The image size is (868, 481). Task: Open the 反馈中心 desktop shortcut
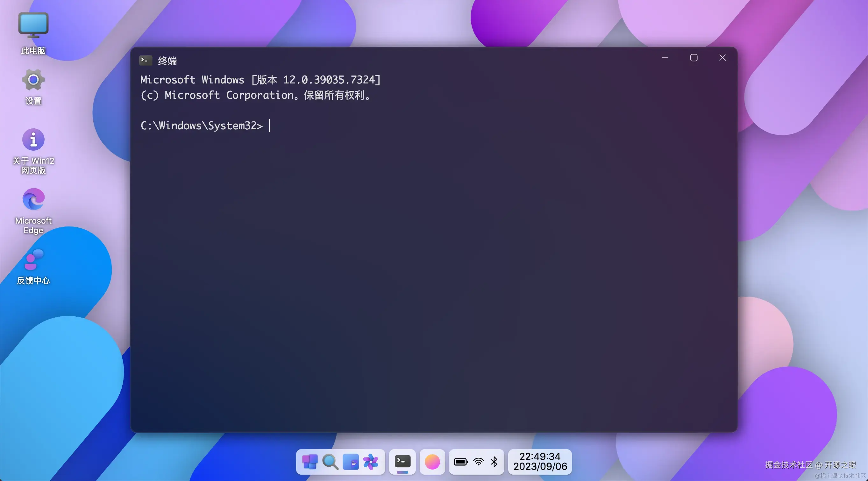point(33,266)
